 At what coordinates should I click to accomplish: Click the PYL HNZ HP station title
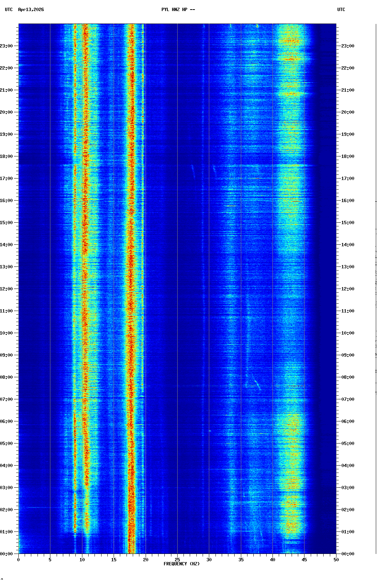pos(178,10)
